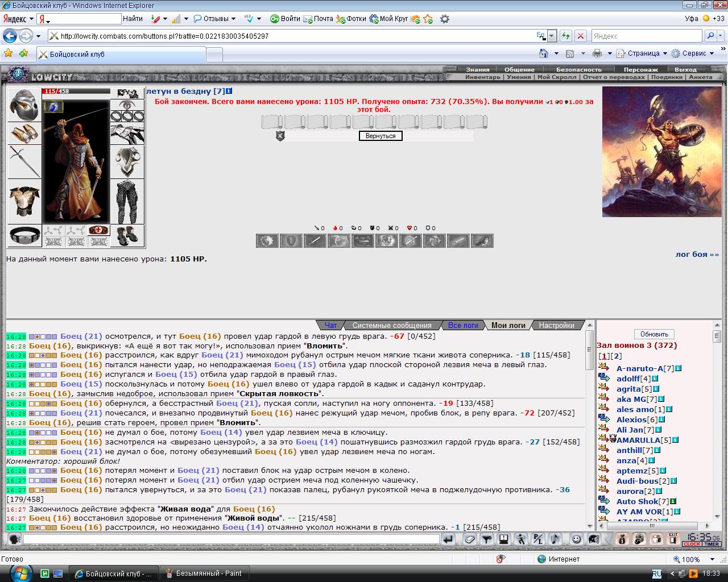Click the golden bracers equipment slot
This screenshot has height=582, width=728.
[24, 133]
